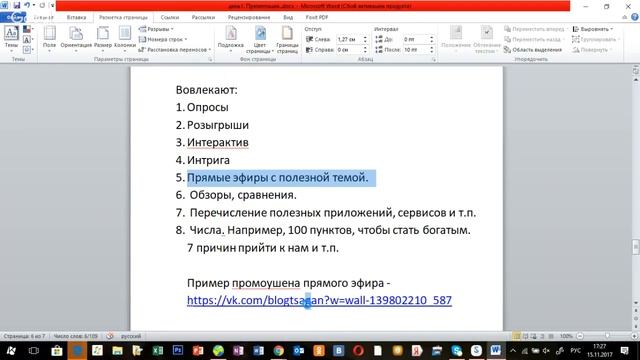This screenshot has width=640, height=360.
Task: Open Chrome from the taskbar
Action: [279, 351]
